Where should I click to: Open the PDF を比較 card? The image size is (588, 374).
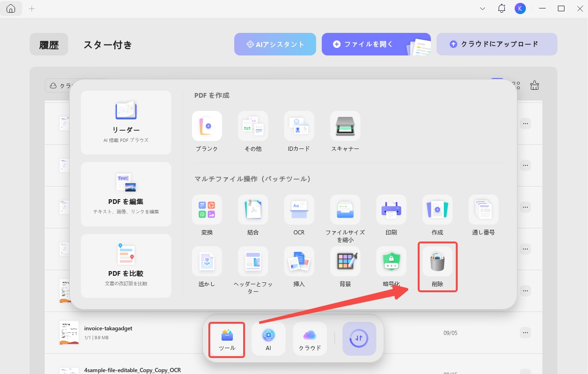[x=126, y=266]
